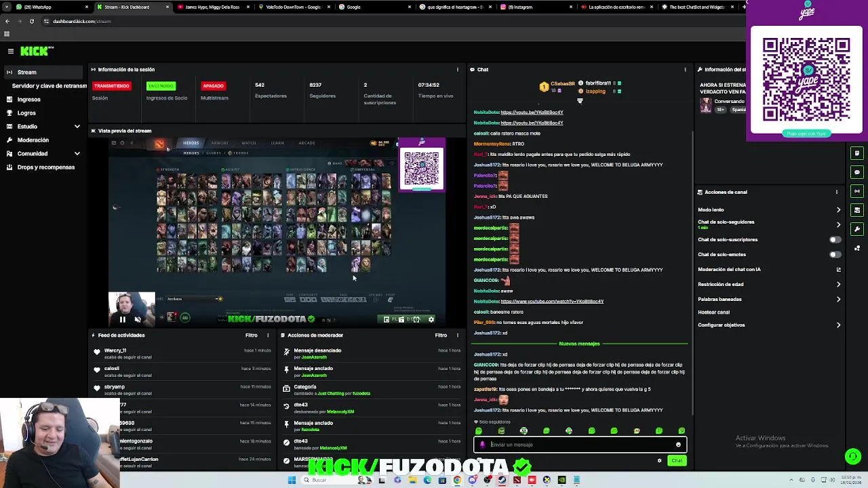Click Hostear canal action

713,312
